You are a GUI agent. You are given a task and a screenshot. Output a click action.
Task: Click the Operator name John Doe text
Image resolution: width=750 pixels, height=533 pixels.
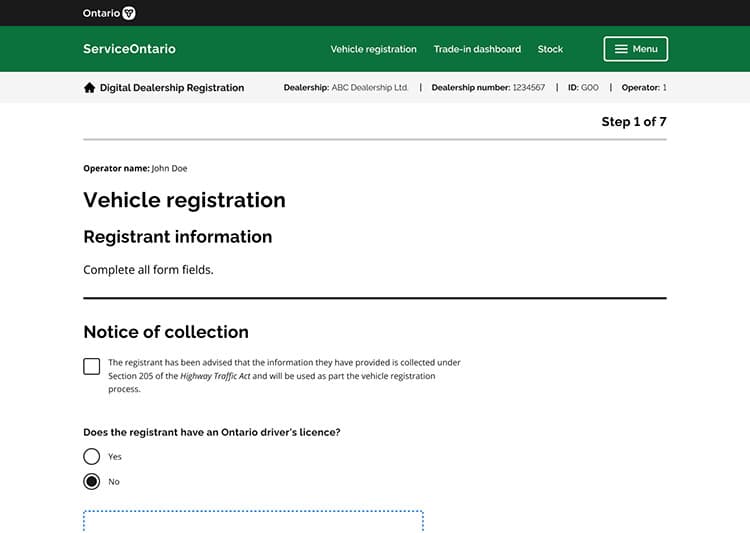point(135,168)
